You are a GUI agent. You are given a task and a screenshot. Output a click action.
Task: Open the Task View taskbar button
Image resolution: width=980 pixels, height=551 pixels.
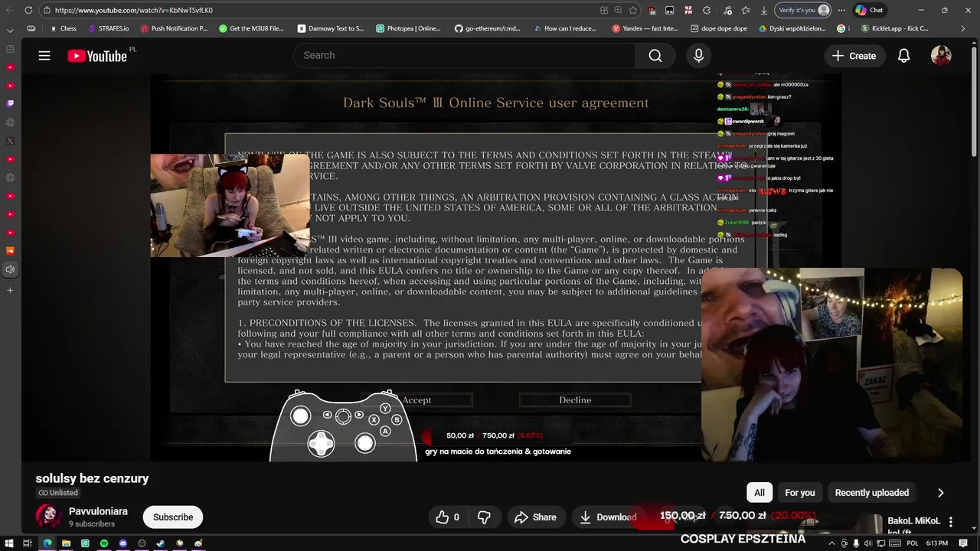27,543
